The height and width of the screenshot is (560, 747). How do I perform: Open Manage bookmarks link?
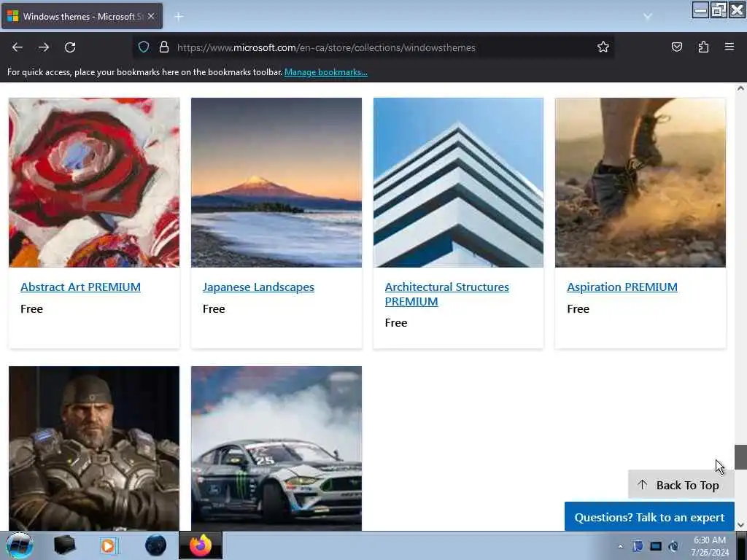[326, 72]
